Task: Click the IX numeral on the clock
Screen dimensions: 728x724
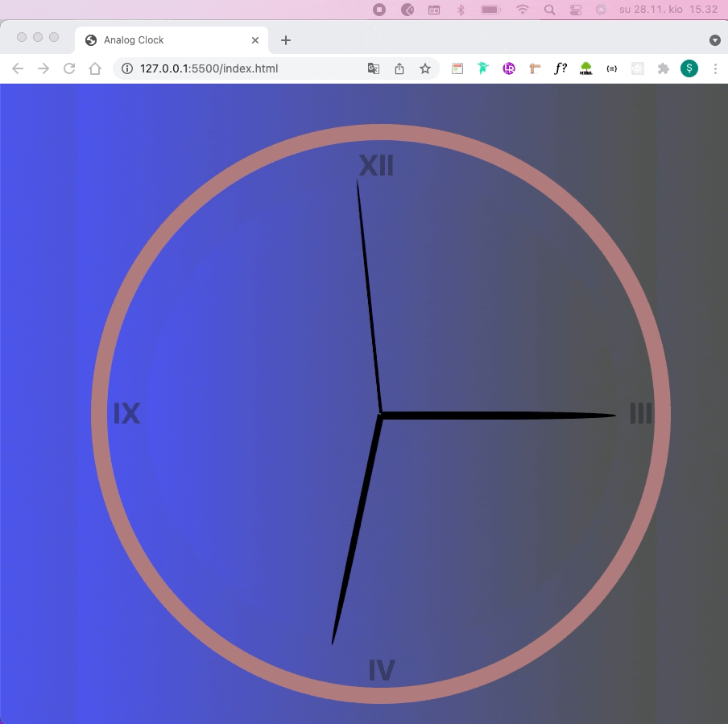Action: 126,413
